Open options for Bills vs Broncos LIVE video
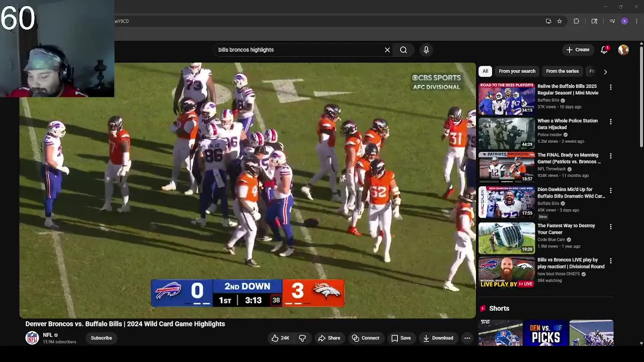This screenshot has height=362, width=644. [611, 261]
